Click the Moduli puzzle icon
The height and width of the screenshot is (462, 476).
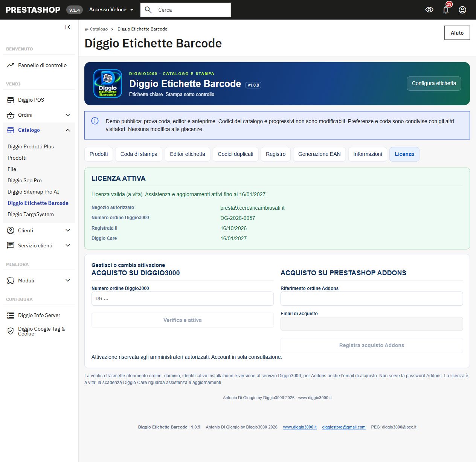[11, 281]
